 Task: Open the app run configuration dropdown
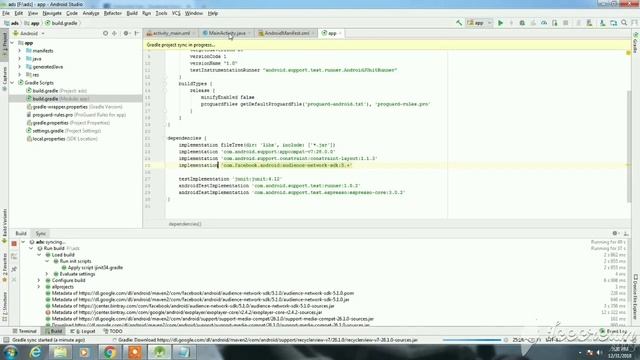point(480,23)
